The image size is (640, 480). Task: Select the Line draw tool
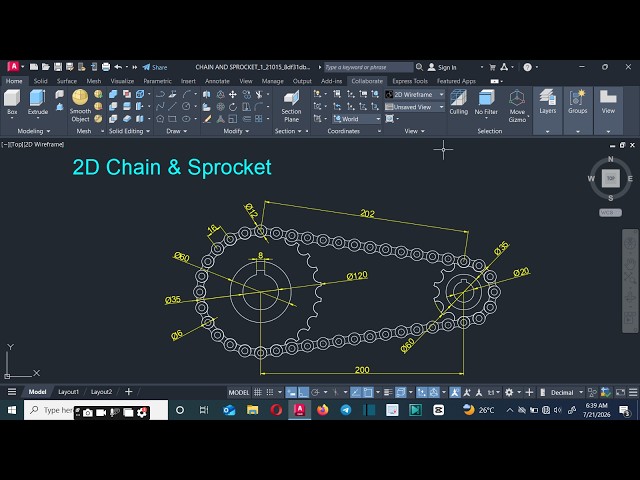(x=173, y=107)
